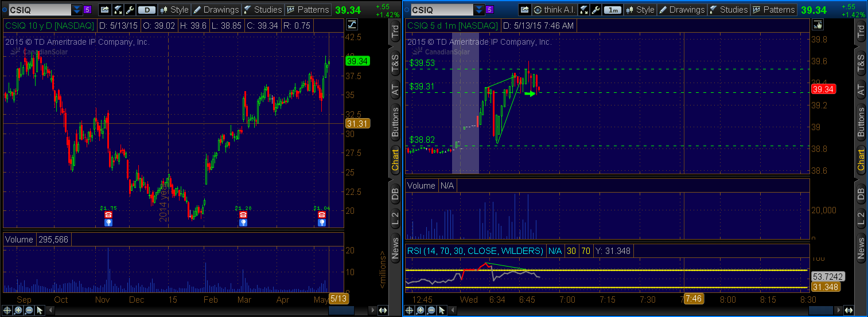Click zoom out magnifier at left chart bottom
868x317 pixels.
click(29, 310)
